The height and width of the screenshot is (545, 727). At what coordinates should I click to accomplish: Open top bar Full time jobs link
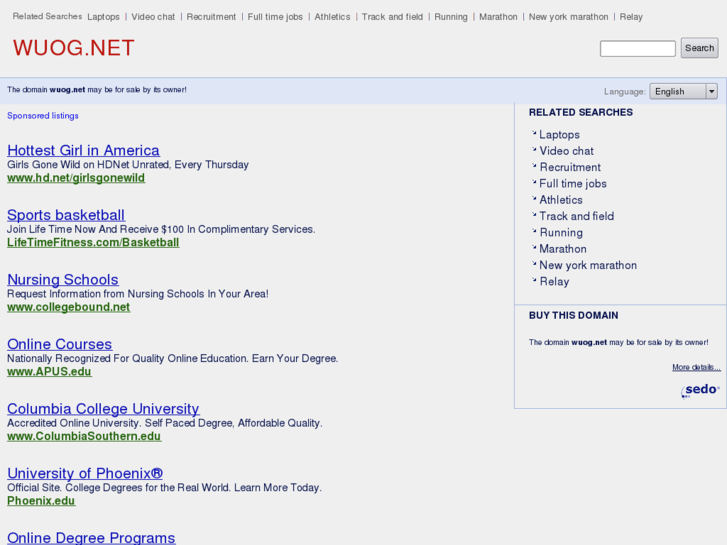pos(275,17)
